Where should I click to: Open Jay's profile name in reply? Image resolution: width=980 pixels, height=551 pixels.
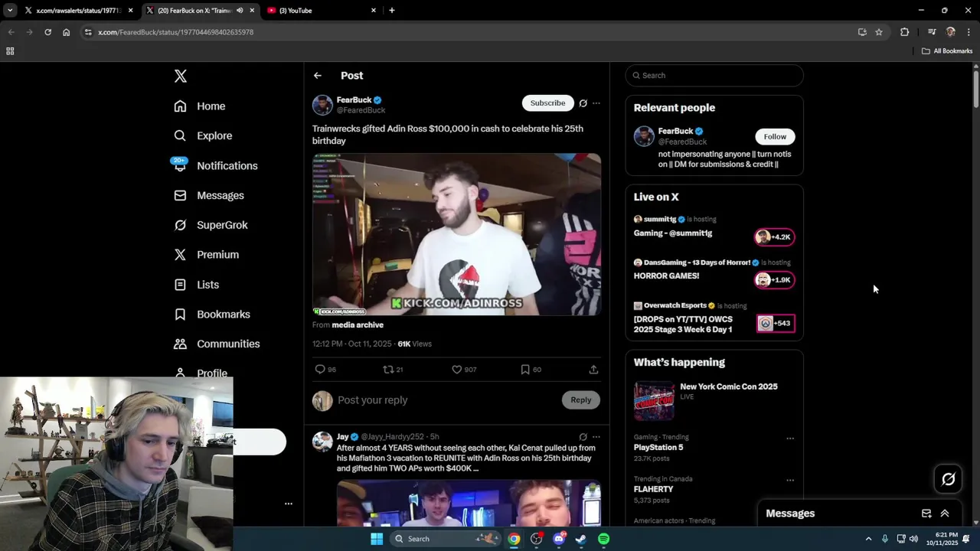tap(343, 437)
